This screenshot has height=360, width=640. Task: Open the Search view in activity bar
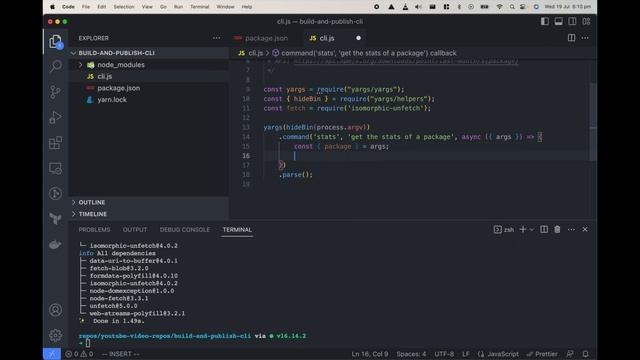coord(56,66)
